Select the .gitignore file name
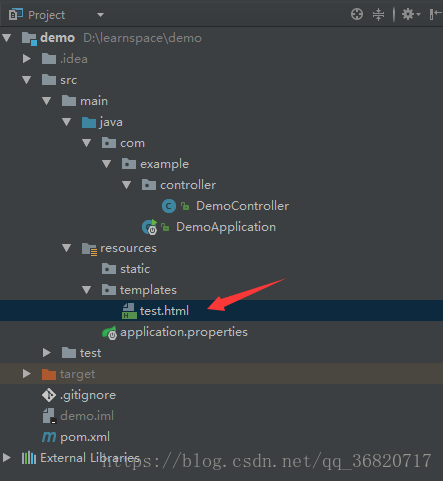The image size is (443, 481). pos(88,395)
